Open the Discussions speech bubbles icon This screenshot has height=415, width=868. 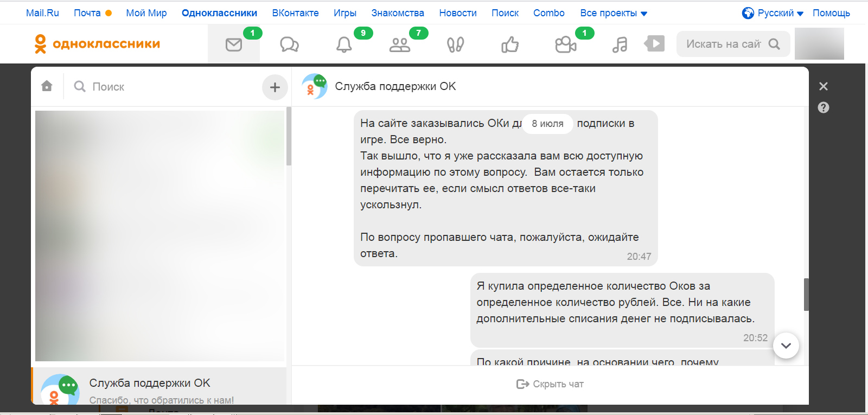click(x=289, y=44)
